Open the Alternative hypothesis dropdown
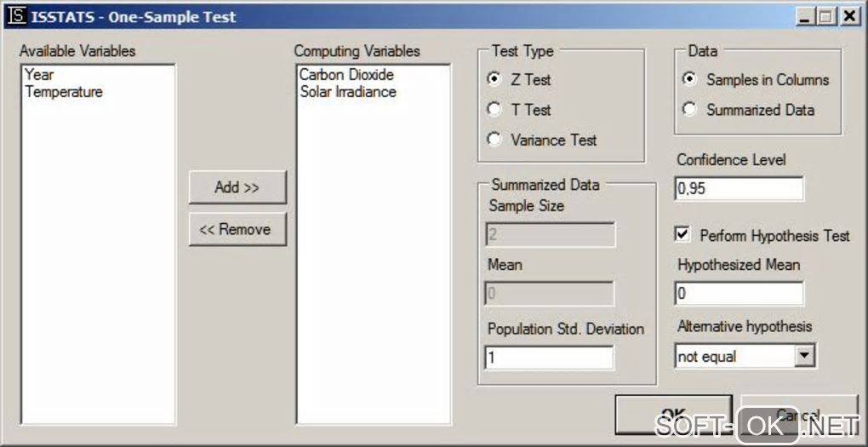The height and width of the screenshot is (447, 868). pyautogui.click(x=804, y=356)
